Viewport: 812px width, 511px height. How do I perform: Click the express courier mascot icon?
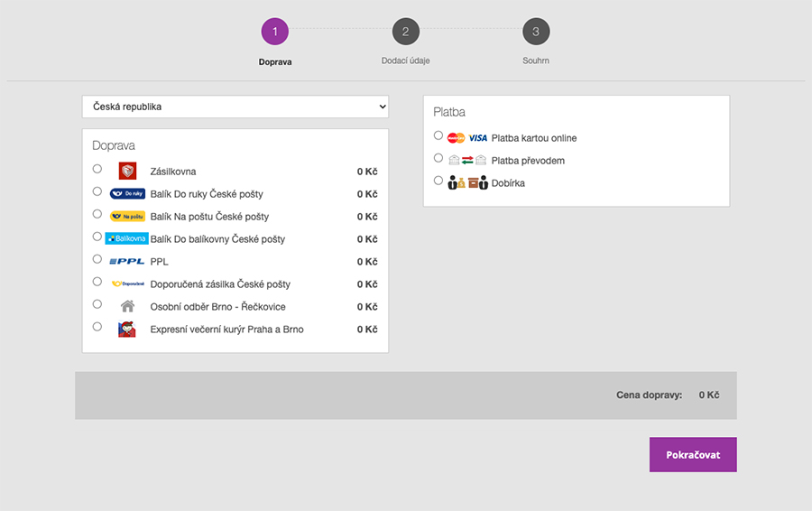point(127,330)
